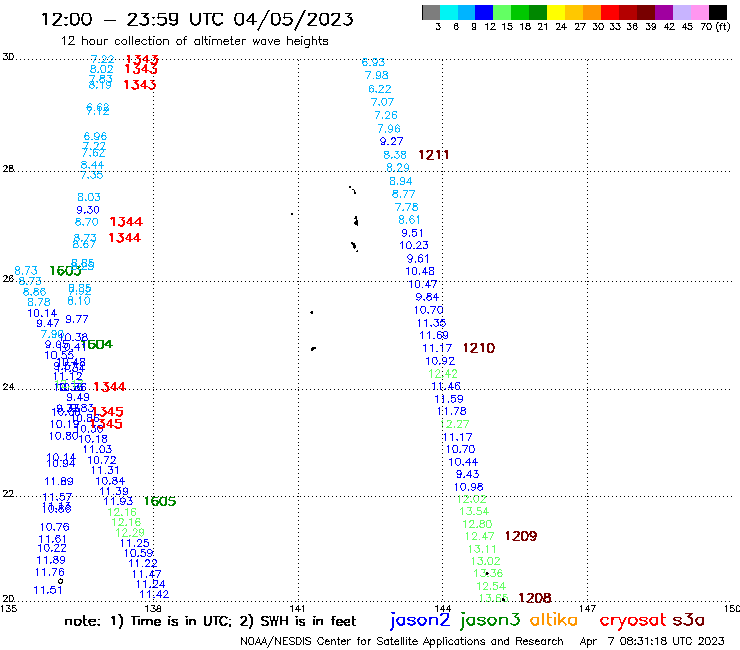This screenshot has width=740, height=650.
Task: Click the title "12:00 – 23:59 UTC 04/05/2023"
Action: (197, 19)
